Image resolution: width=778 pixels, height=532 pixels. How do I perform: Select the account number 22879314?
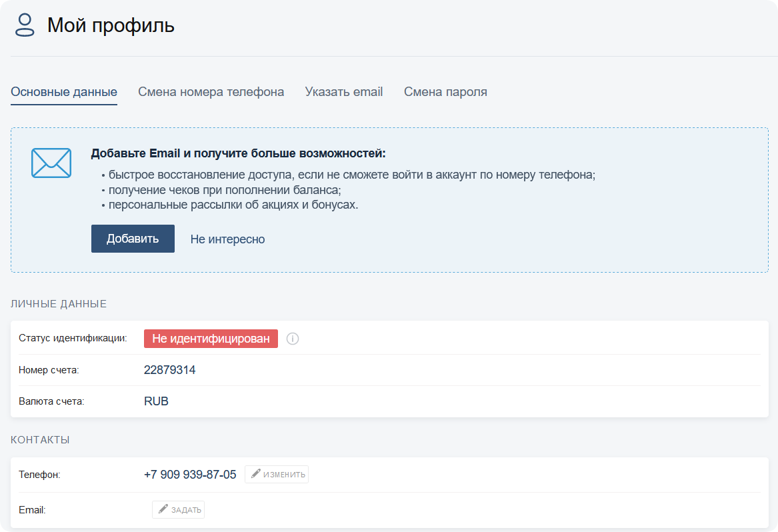pos(169,370)
